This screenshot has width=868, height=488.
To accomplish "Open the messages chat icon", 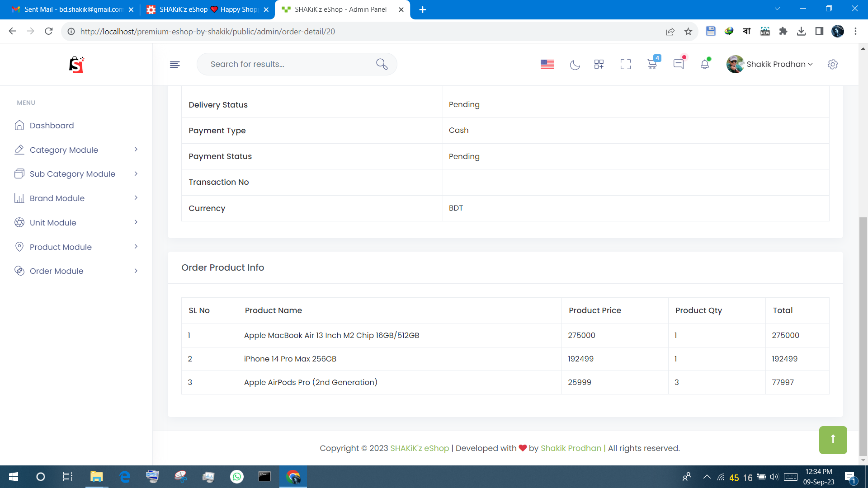I will tap(679, 63).
